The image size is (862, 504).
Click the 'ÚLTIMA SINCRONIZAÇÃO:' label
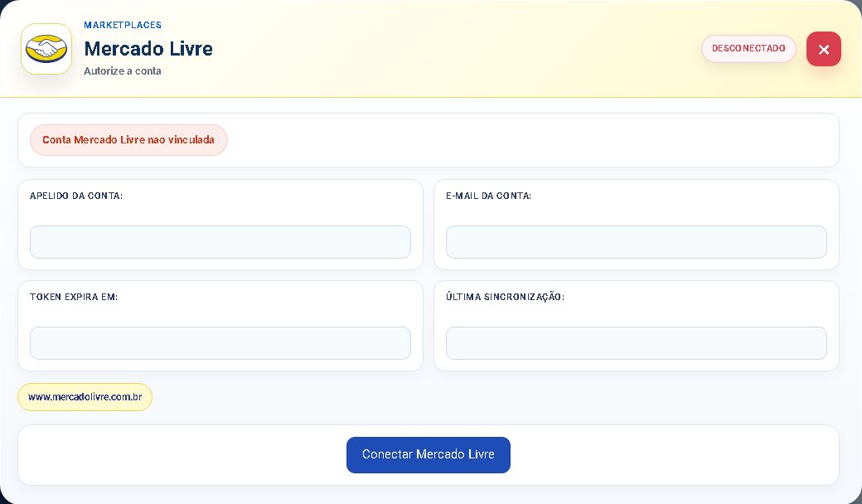[506, 296]
